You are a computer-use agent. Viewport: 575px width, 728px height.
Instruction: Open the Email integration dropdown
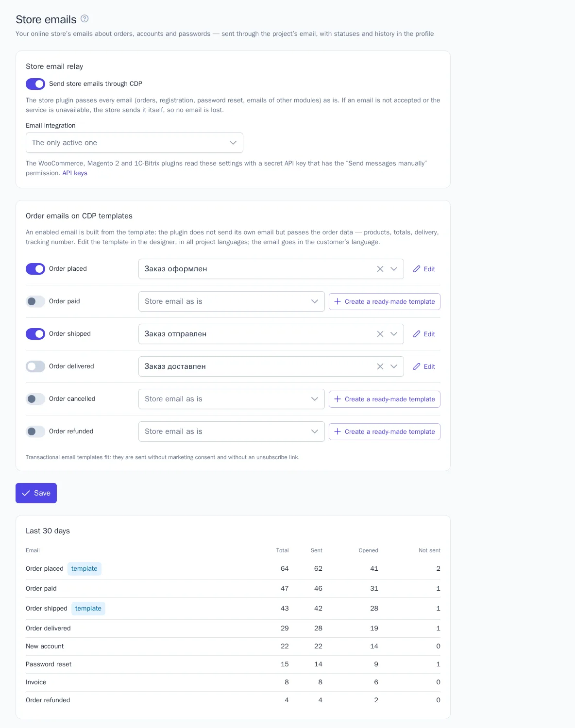(135, 143)
